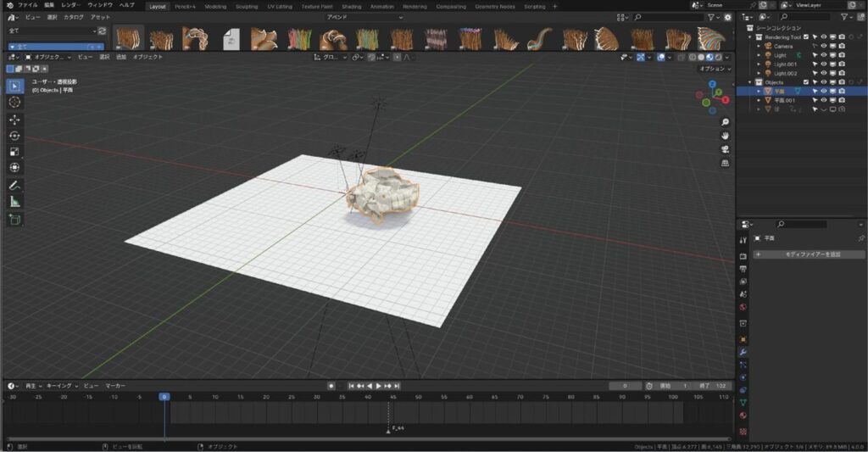
Task: Click the viewport zoom magnifier icon
Action: pyautogui.click(x=726, y=122)
